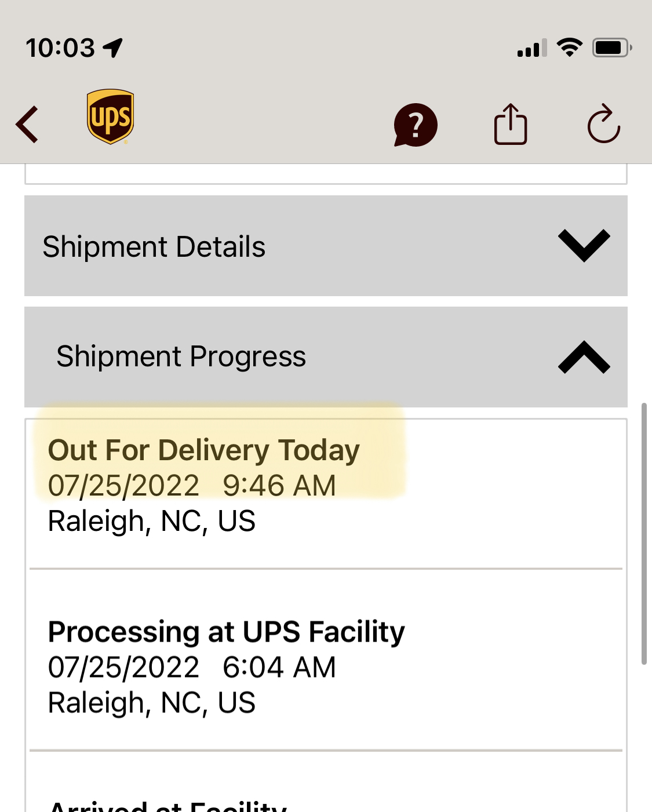
Task: Tap the back arrow
Action: [x=27, y=124]
